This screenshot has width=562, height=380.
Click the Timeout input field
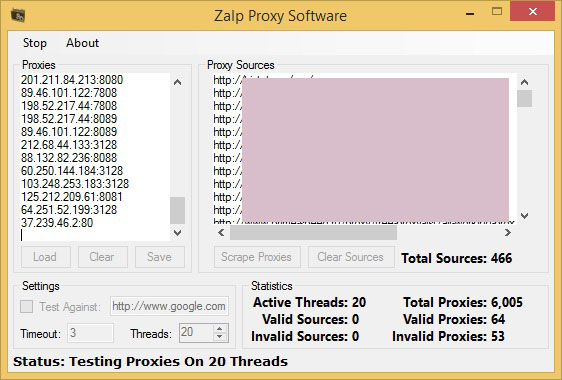coord(90,333)
